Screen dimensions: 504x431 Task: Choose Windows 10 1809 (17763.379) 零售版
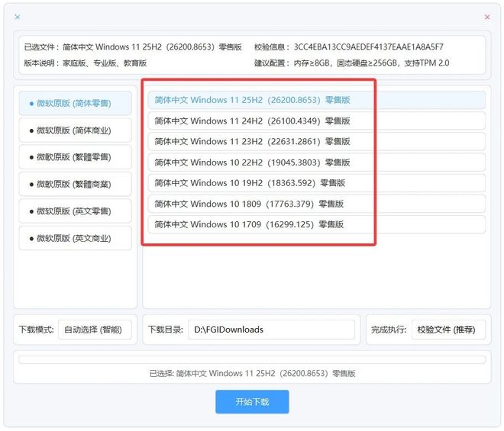pyautogui.click(x=317, y=204)
